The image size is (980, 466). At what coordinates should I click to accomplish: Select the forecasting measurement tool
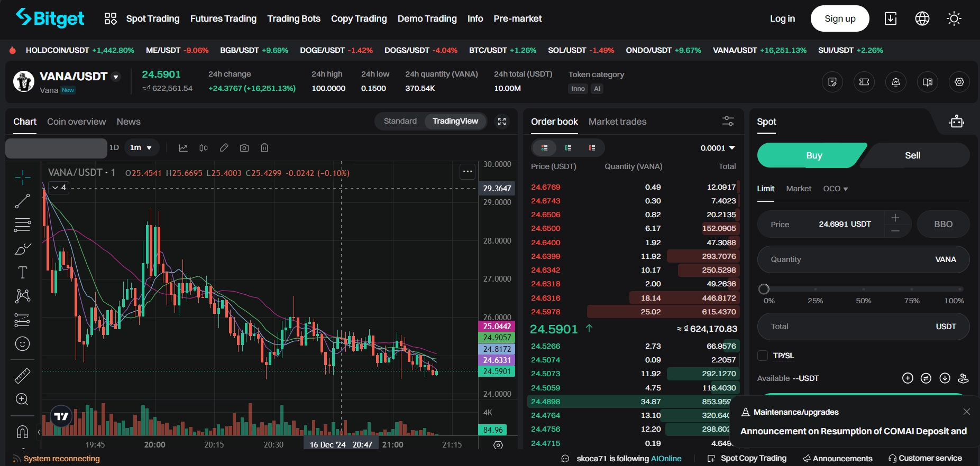point(22,320)
